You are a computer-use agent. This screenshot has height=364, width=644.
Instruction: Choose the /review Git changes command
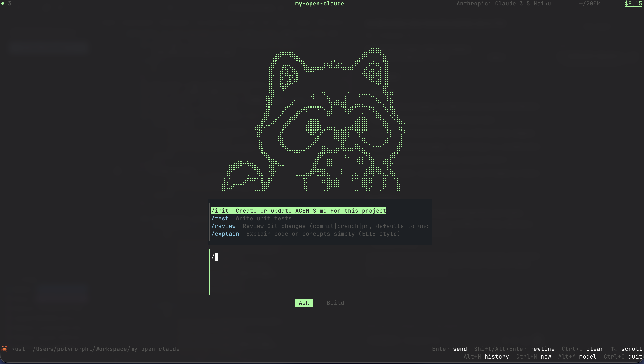(x=320, y=226)
